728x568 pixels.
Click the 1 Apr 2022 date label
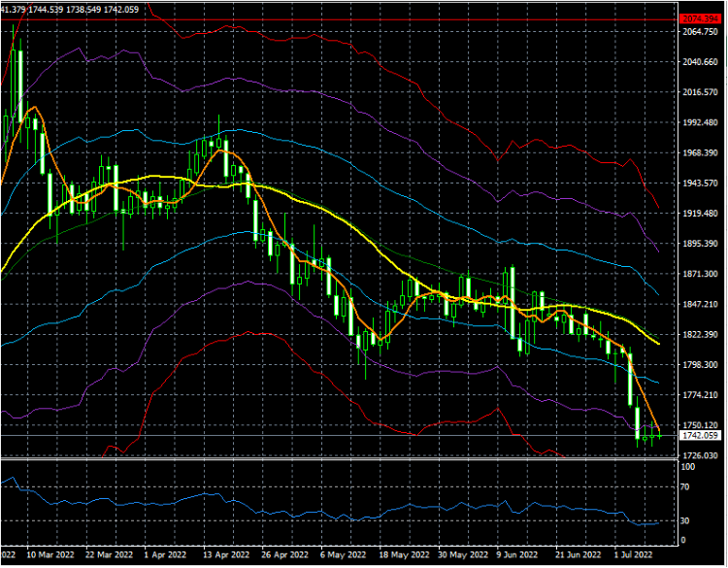(x=165, y=555)
